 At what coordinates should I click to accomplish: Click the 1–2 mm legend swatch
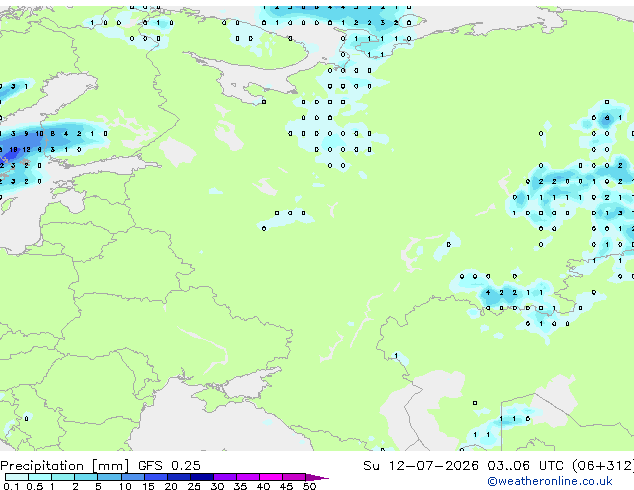pos(63,477)
